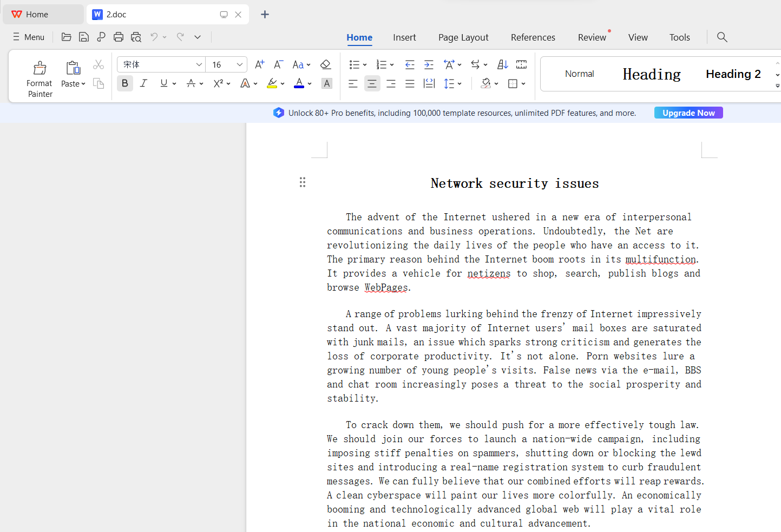Click the character shading A icon
The width and height of the screenshot is (781, 532).
327,83
